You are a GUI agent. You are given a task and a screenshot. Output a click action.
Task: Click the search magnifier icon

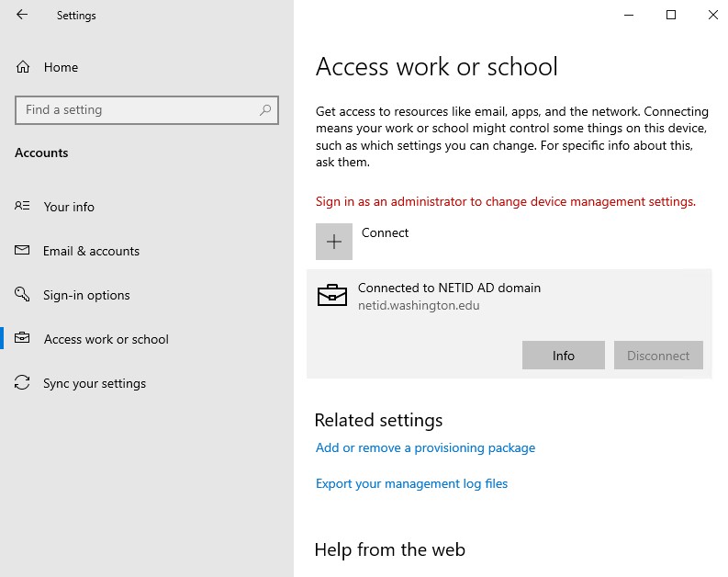pos(265,110)
